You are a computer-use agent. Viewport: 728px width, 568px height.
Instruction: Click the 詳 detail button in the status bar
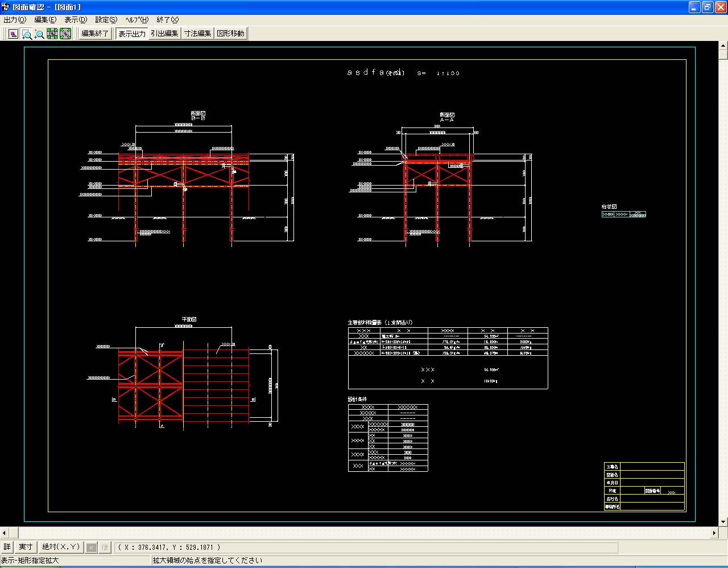point(7,547)
